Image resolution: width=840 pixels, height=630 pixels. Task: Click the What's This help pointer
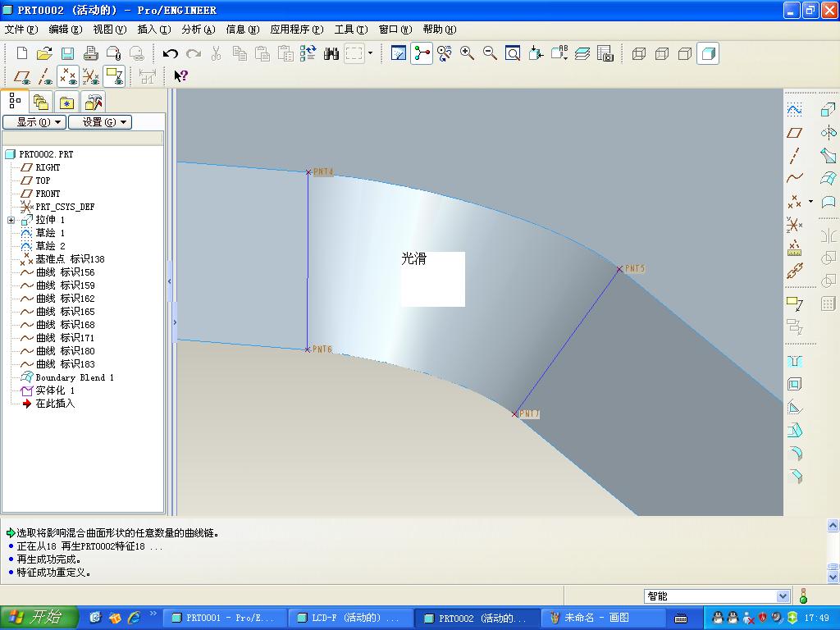(180, 75)
